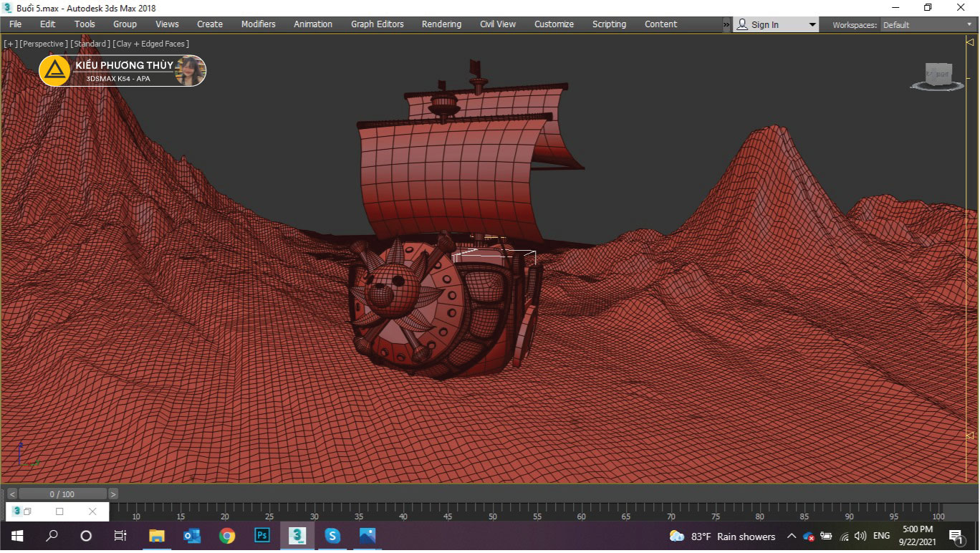Open the volume control in system tray
The height and width of the screenshot is (553, 980).
860,537
